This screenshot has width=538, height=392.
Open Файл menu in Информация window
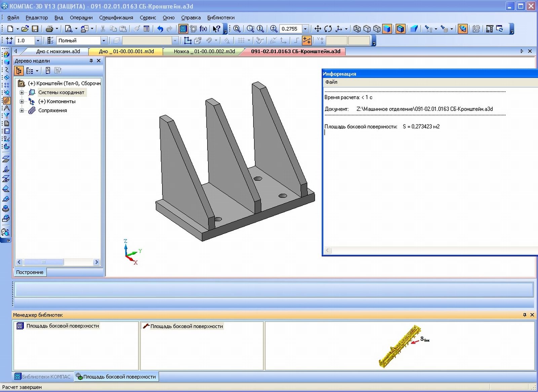pos(331,82)
